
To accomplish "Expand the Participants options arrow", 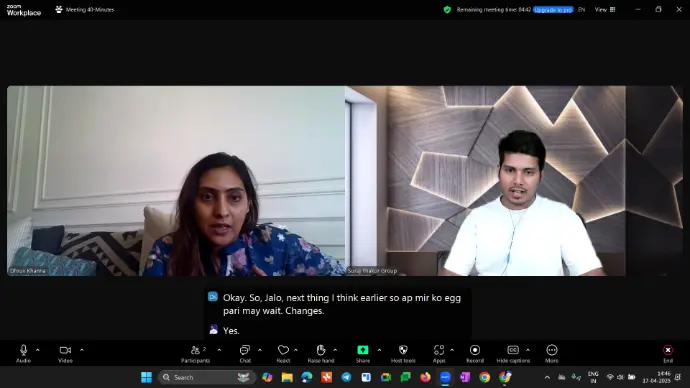I will (x=219, y=350).
